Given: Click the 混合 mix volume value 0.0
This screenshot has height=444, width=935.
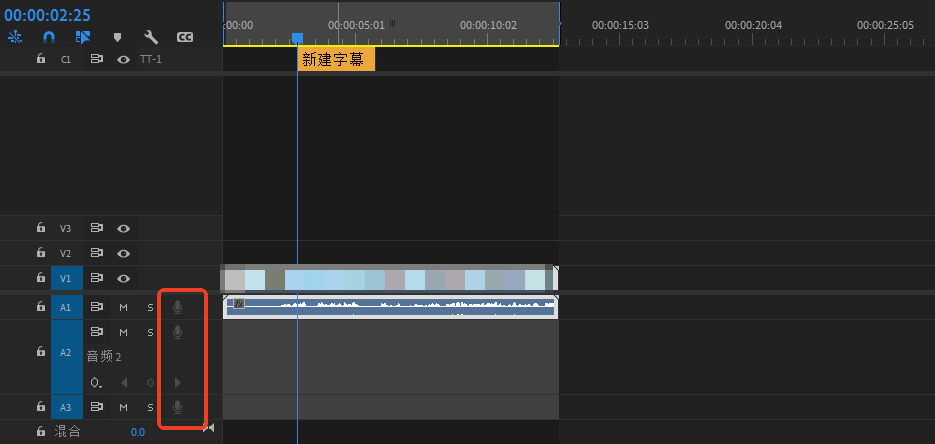Looking at the screenshot, I should click(x=137, y=432).
